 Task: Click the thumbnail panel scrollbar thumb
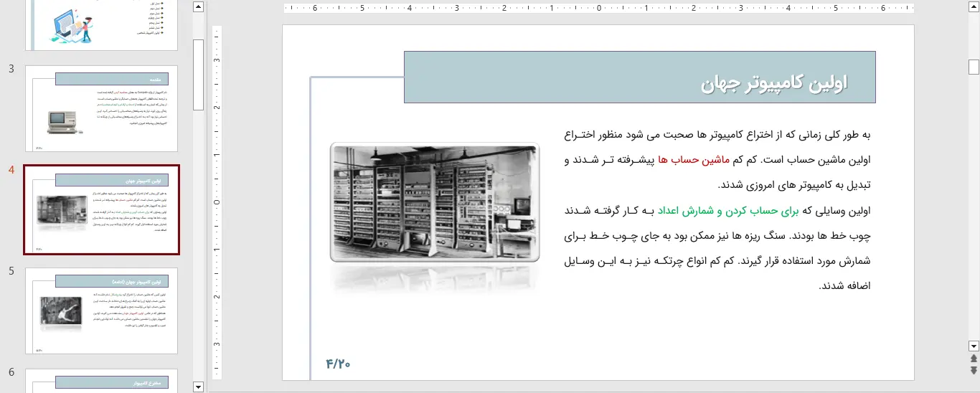(x=199, y=74)
